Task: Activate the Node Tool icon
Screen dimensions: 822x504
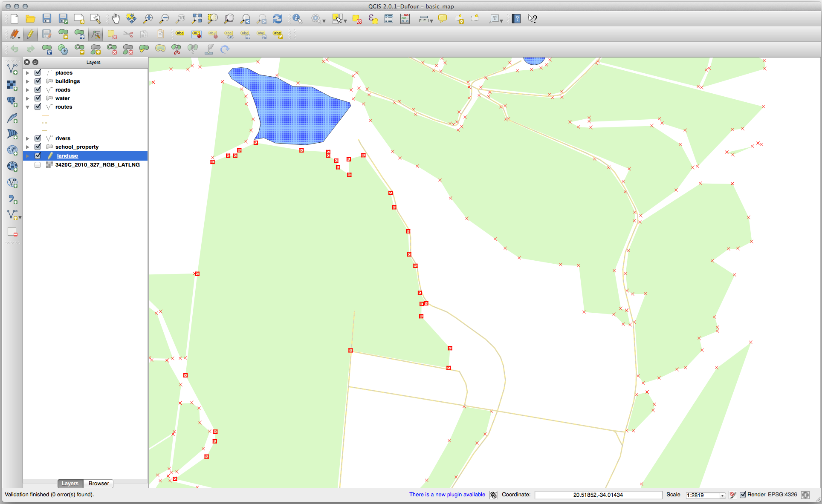Action: pyautogui.click(x=96, y=34)
